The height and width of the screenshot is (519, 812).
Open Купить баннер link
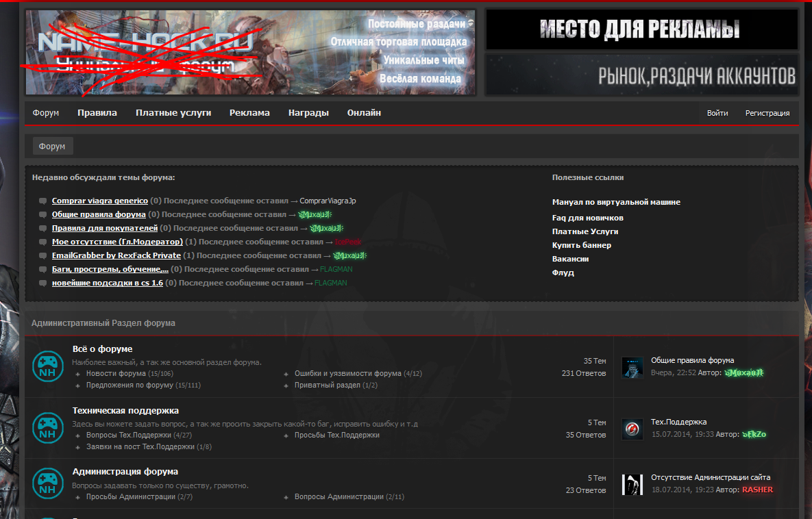coord(582,245)
